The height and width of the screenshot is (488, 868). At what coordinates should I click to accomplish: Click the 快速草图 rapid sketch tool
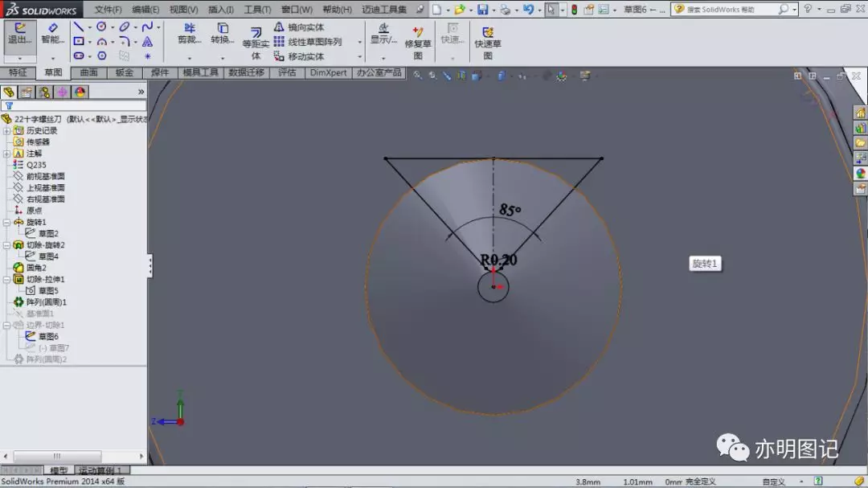[x=487, y=43]
